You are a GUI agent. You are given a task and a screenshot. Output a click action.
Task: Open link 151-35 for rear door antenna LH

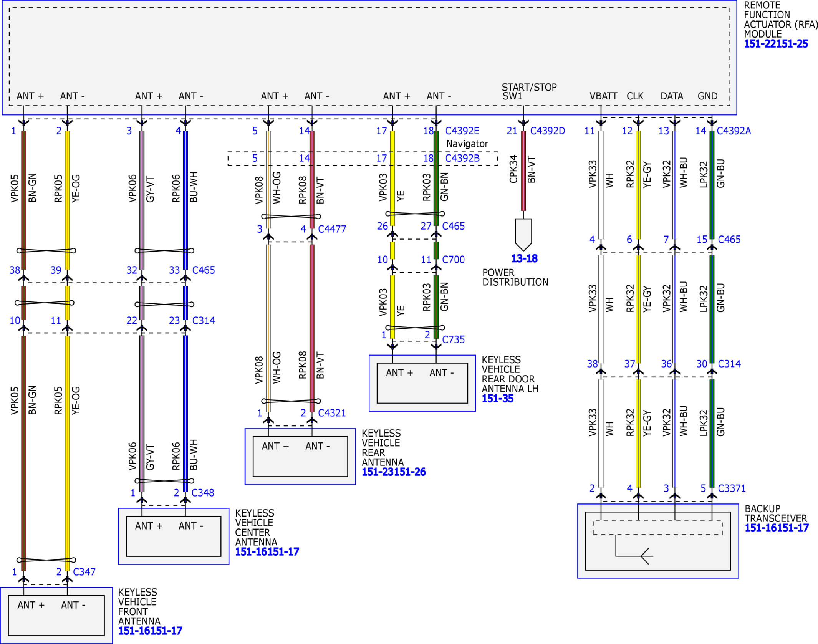tap(497, 399)
